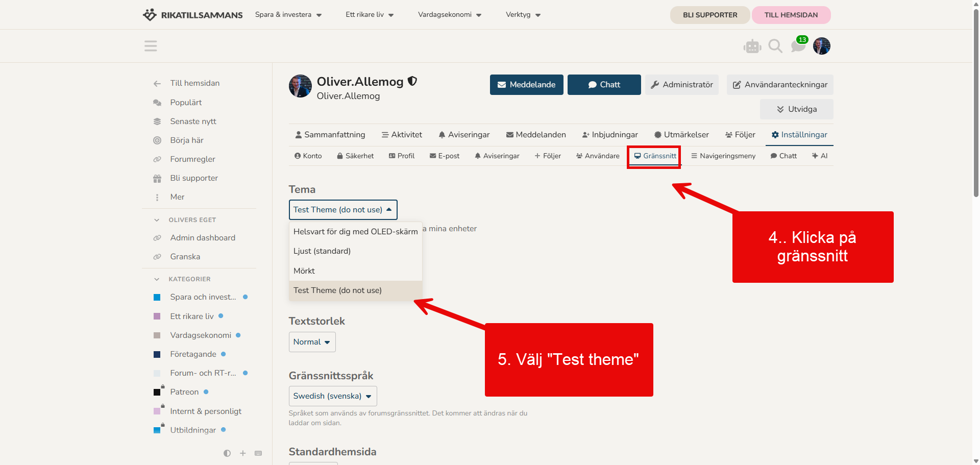Toggle light/dark mode half-circle icon
The width and height of the screenshot is (980, 465).
(x=227, y=453)
